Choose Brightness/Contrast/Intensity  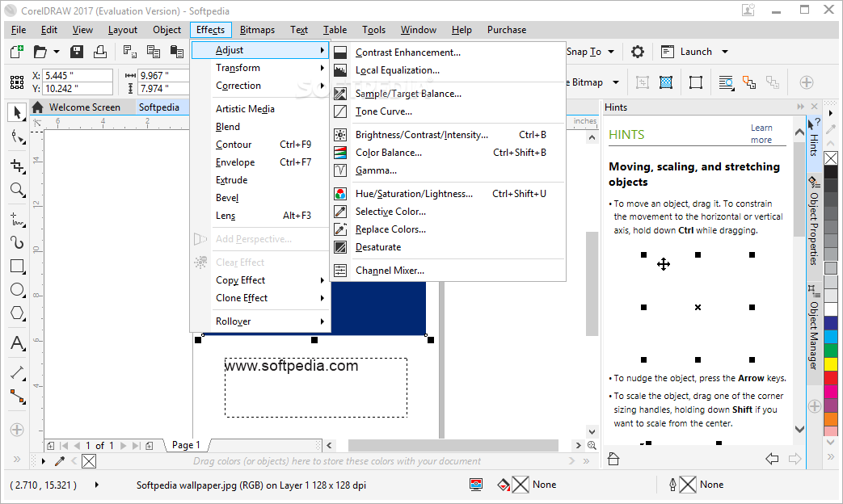(x=449, y=135)
